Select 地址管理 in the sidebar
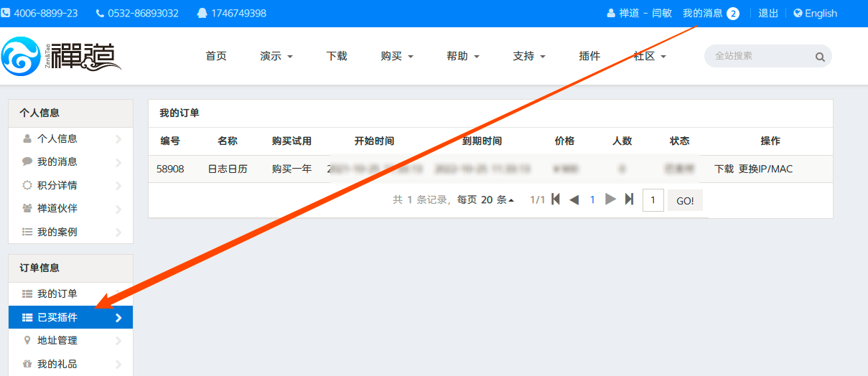868x376 pixels. pyautogui.click(x=70, y=340)
